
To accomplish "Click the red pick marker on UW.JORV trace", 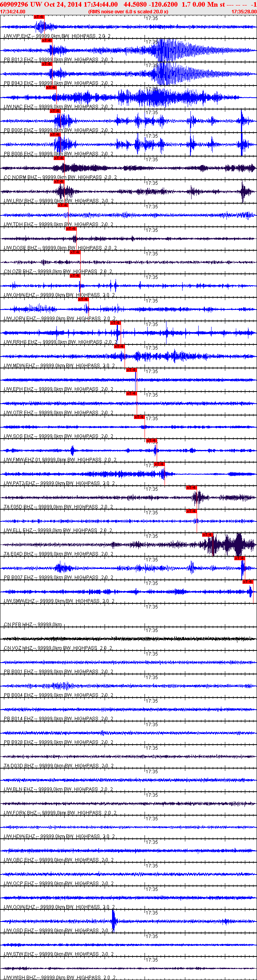I will point(83,299).
